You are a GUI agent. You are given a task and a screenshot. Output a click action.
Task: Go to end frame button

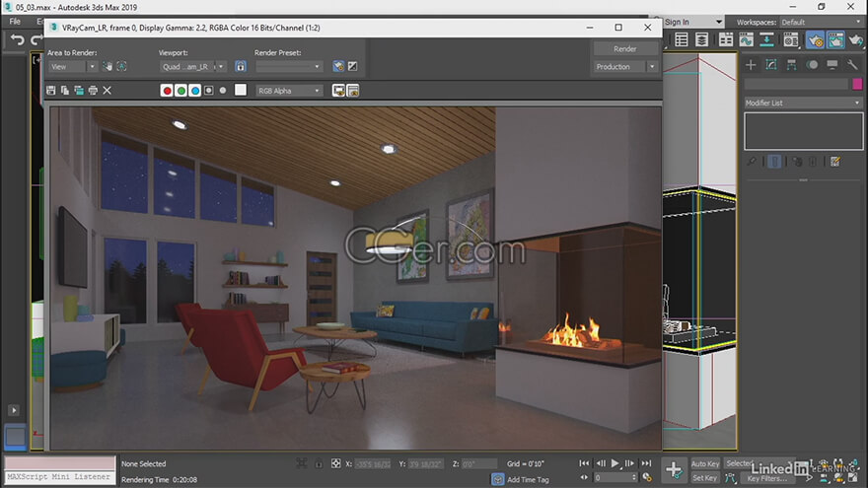point(646,463)
